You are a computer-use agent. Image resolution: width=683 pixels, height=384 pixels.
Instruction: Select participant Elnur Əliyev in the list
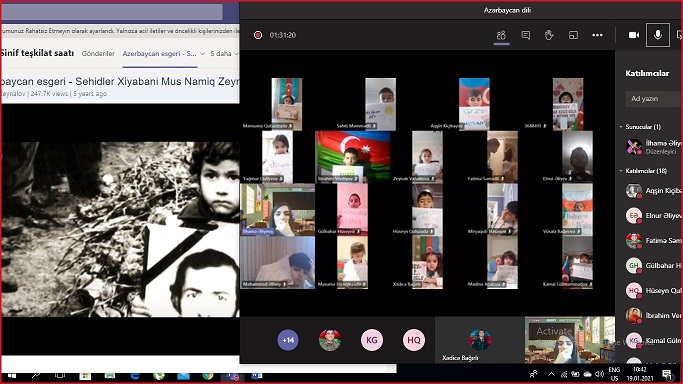pyautogui.click(x=654, y=216)
